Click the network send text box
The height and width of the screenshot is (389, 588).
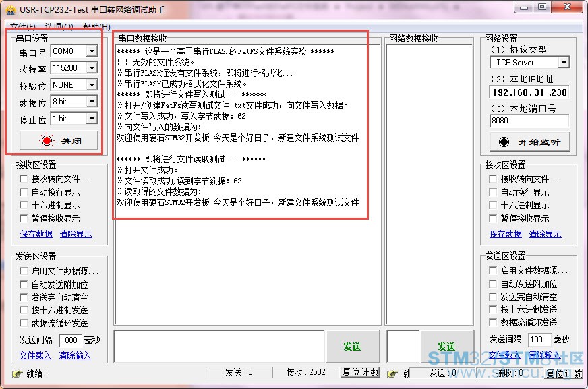point(403,347)
